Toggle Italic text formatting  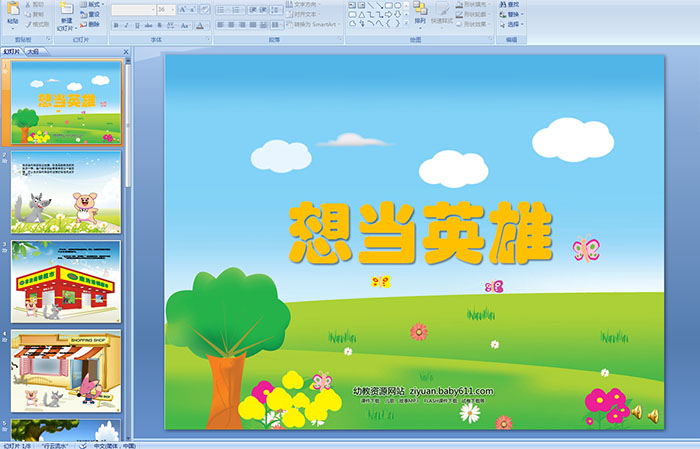pyautogui.click(x=126, y=25)
